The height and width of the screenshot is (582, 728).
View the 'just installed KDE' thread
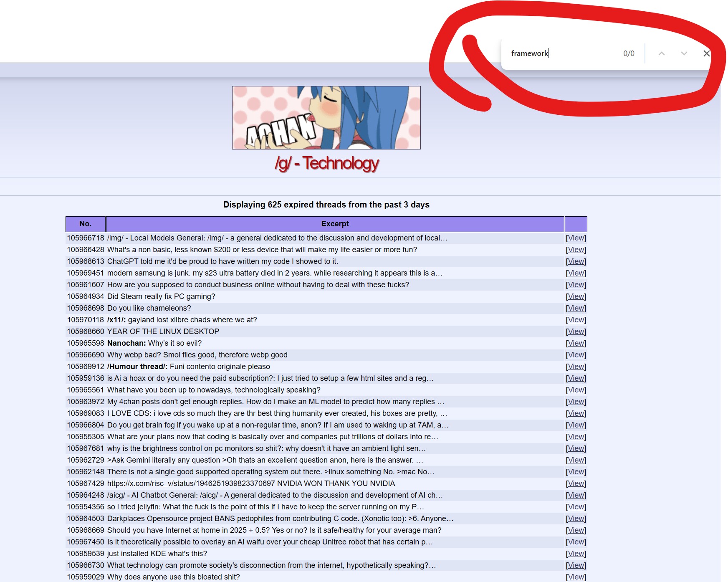[576, 554]
